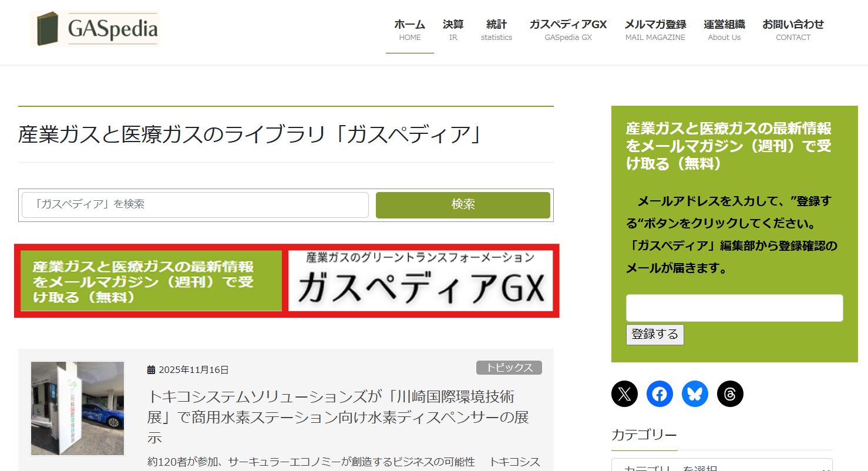Viewport: 868px width, 471px height.
Task: Click the GASpedia logo
Action: click(x=95, y=29)
